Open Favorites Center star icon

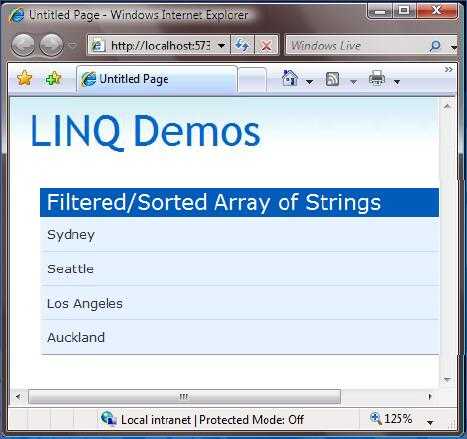tap(25, 79)
